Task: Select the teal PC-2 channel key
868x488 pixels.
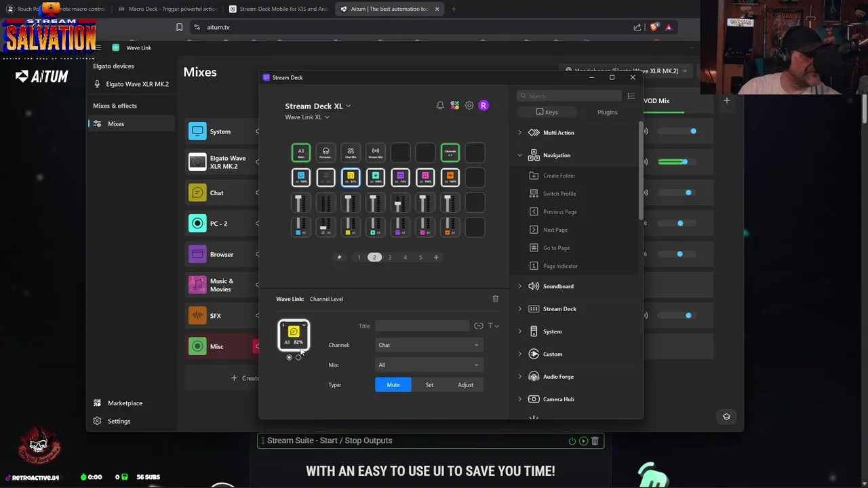Action: click(x=376, y=178)
